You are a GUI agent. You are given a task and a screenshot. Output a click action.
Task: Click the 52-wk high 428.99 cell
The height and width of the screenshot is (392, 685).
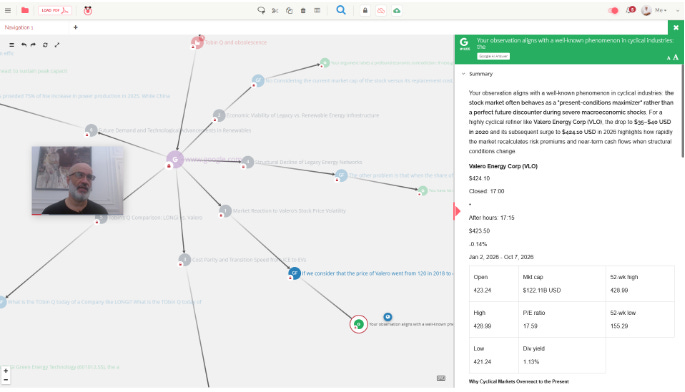640,284
